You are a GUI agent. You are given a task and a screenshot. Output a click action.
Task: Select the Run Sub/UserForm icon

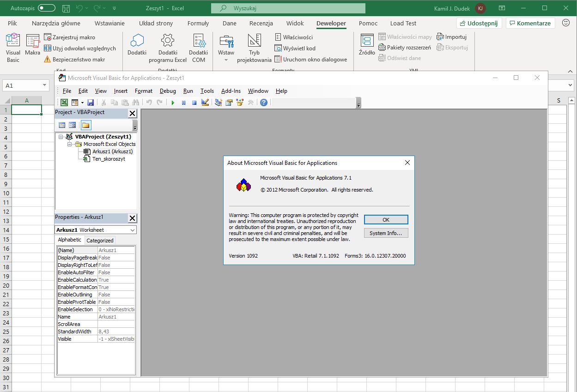pyautogui.click(x=172, y=102)
